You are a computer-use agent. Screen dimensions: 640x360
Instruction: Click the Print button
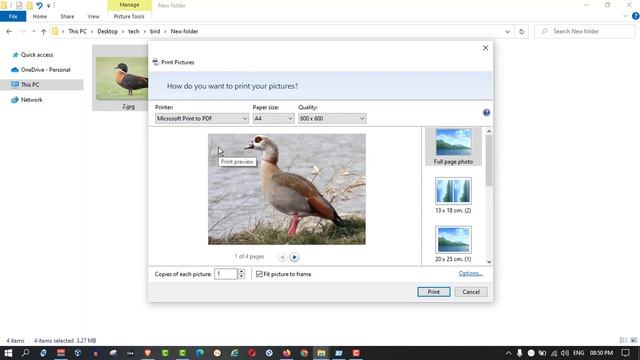pos(433,292)
